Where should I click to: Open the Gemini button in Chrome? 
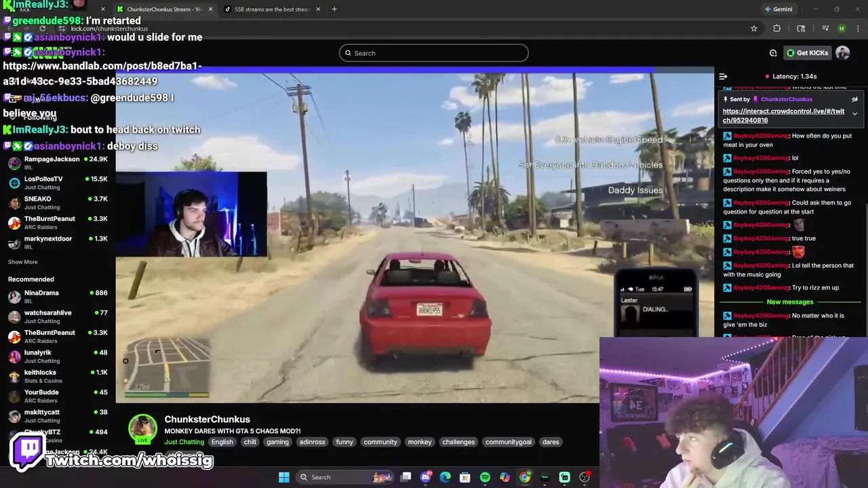(x=778, y=9)
